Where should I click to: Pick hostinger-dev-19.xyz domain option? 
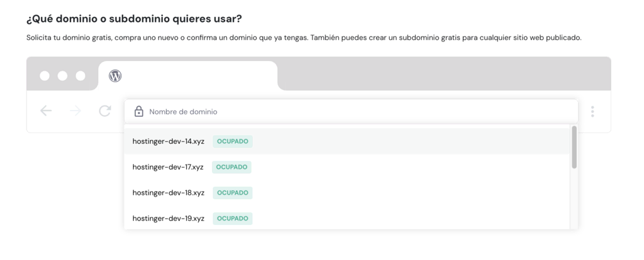click(168, 219)
